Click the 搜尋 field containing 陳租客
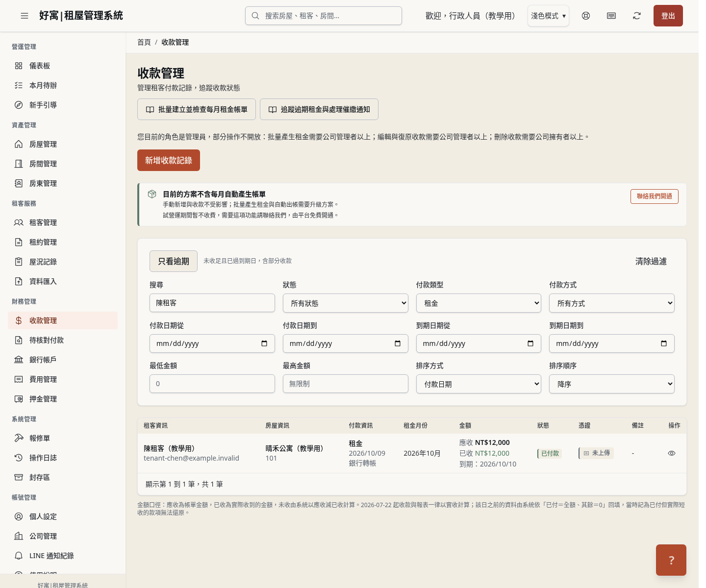 point(212,303)
